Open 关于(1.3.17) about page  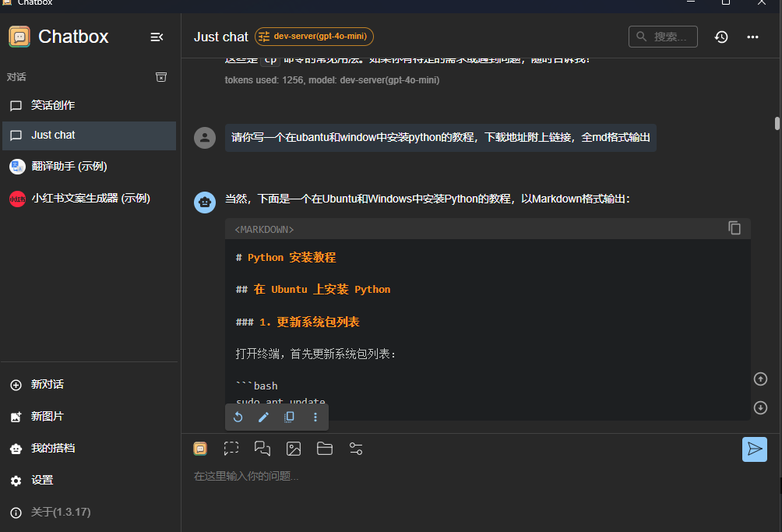[x=90, y=512]
